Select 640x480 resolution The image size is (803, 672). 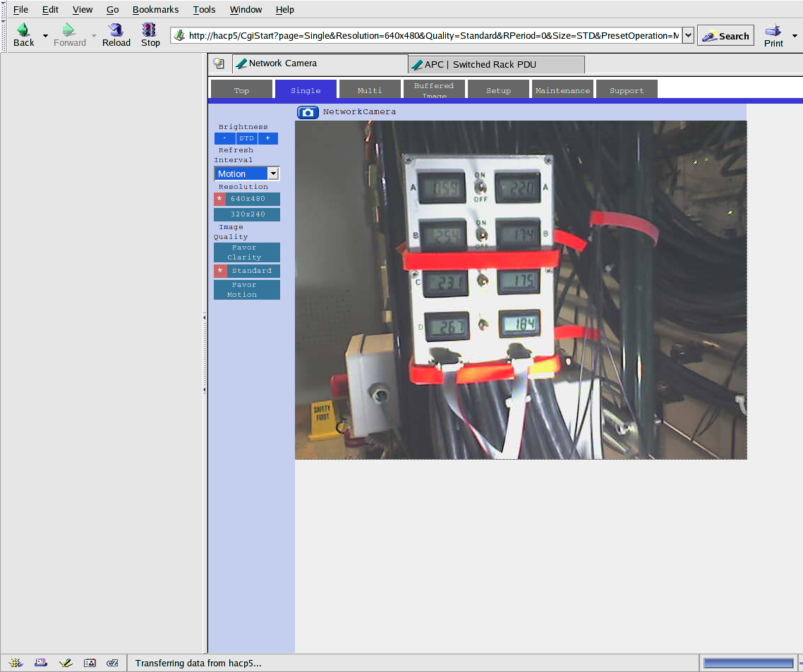247,199
